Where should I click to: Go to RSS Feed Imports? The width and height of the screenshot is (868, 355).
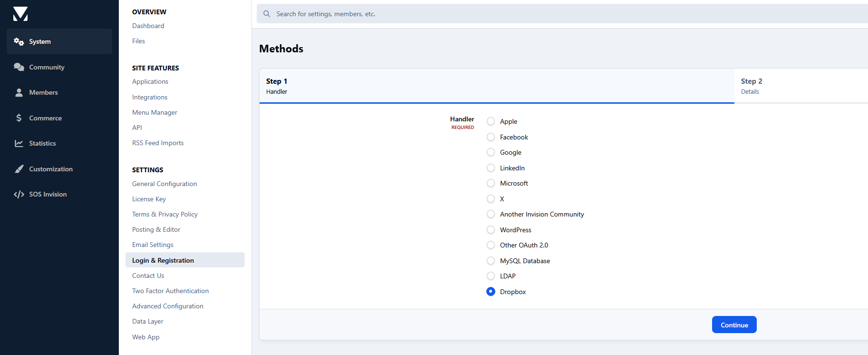coord(158,143)
